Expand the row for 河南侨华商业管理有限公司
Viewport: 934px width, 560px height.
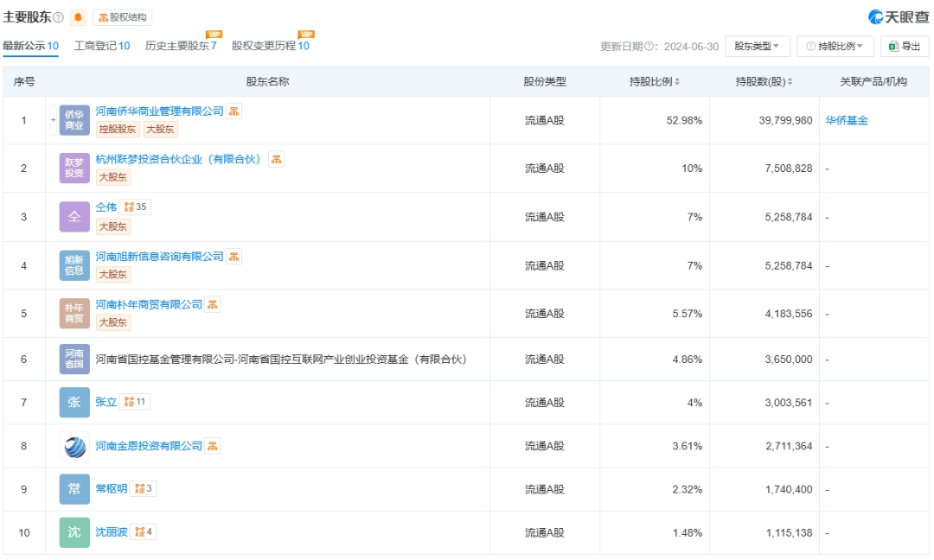coord(53,120)
